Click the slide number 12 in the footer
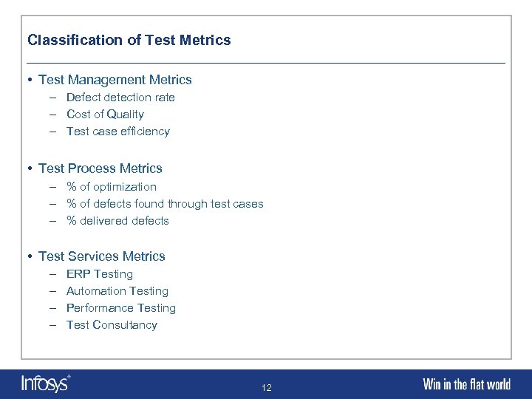 tap(266, 387)
